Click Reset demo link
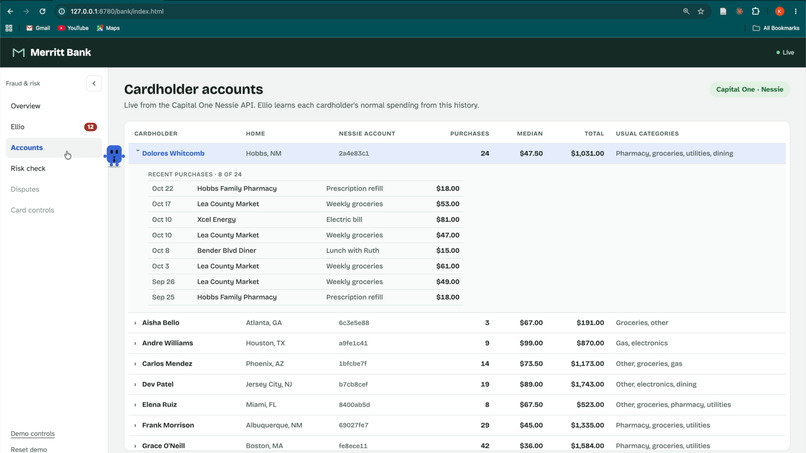 coord(29,449)
